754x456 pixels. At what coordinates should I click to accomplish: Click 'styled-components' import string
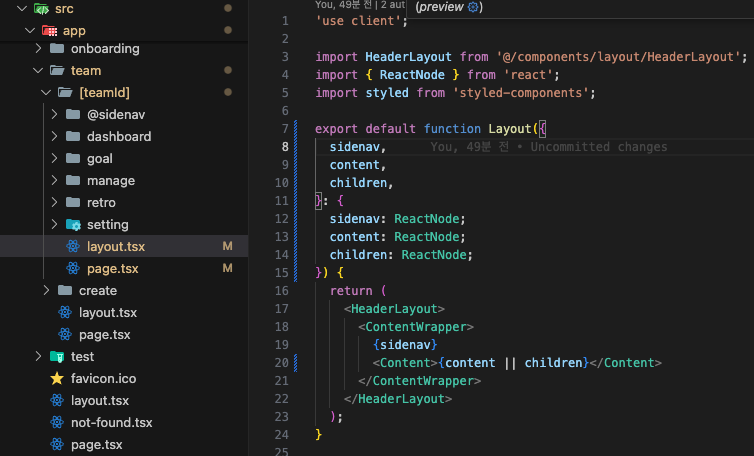(x=521, y=92)
